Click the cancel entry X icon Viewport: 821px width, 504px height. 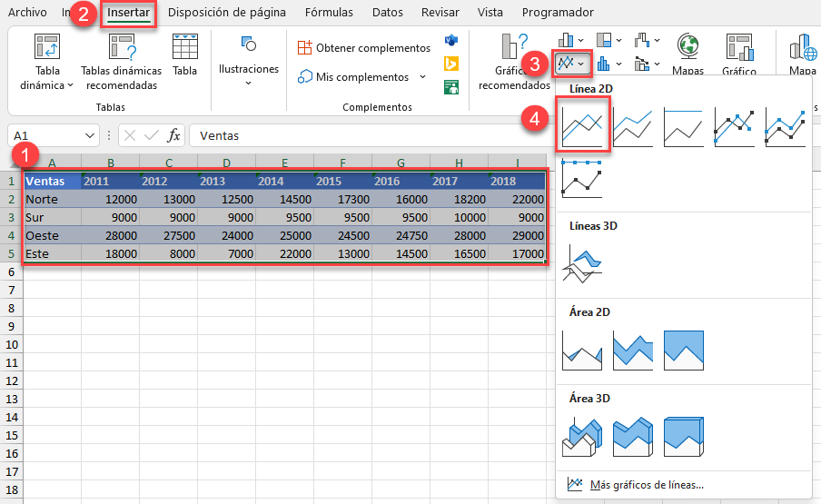coord(130,136)
